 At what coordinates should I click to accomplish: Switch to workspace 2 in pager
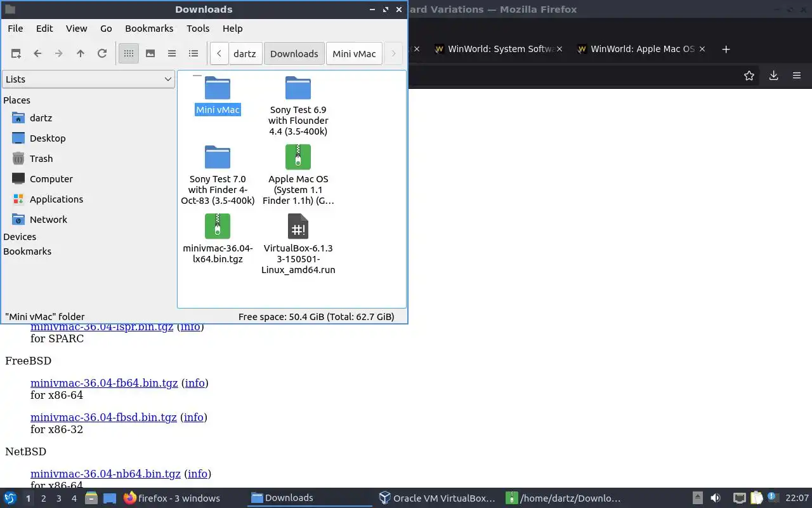[x=43, y=498]
